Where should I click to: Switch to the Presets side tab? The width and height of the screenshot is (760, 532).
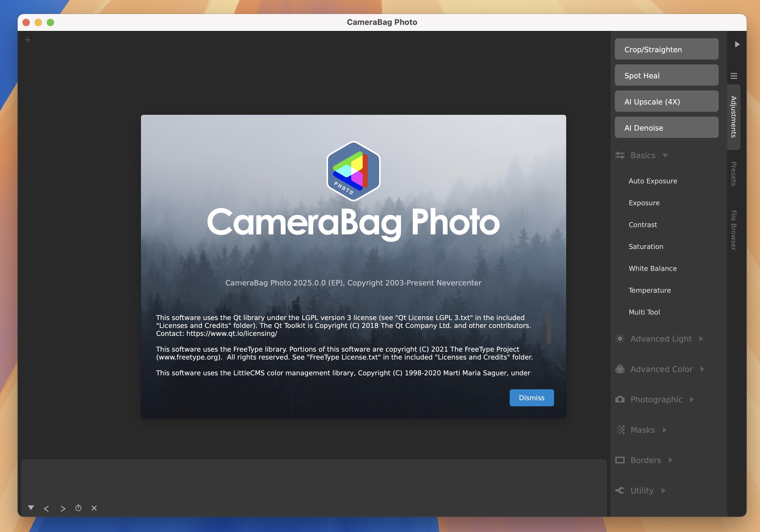point(734,174)
